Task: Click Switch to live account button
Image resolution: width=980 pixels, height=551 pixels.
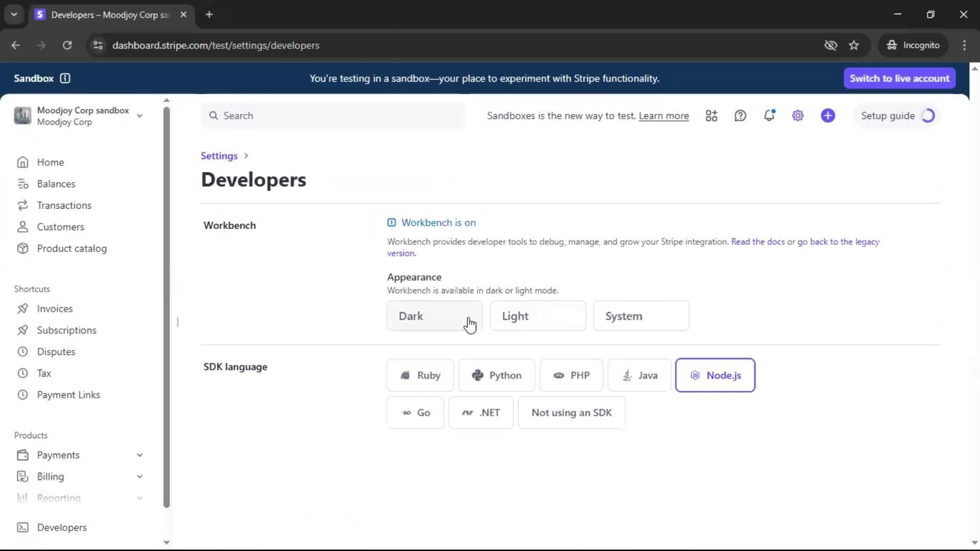Action: 899,78
